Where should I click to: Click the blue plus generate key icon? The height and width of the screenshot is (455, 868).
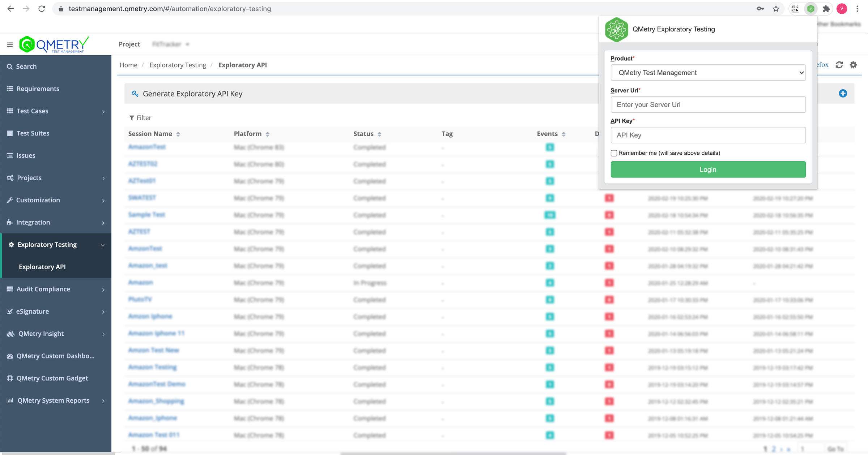coord(843,93)
